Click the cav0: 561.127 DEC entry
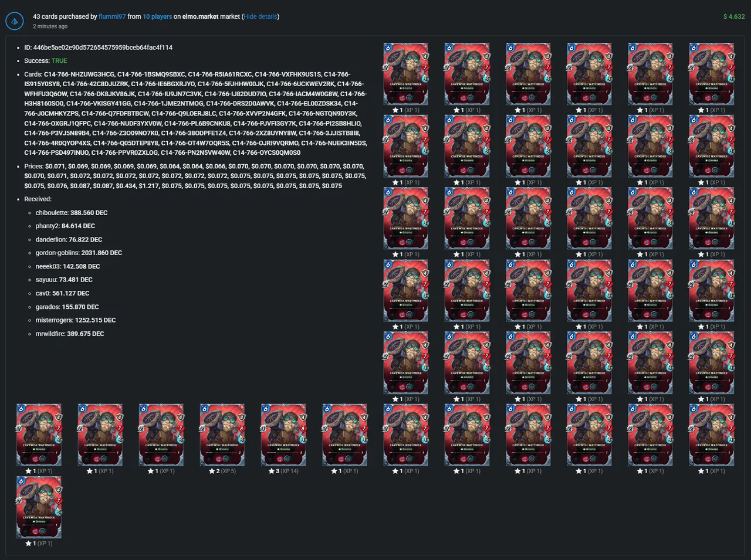This screenshot has width=751, height=560. [62, 294]
